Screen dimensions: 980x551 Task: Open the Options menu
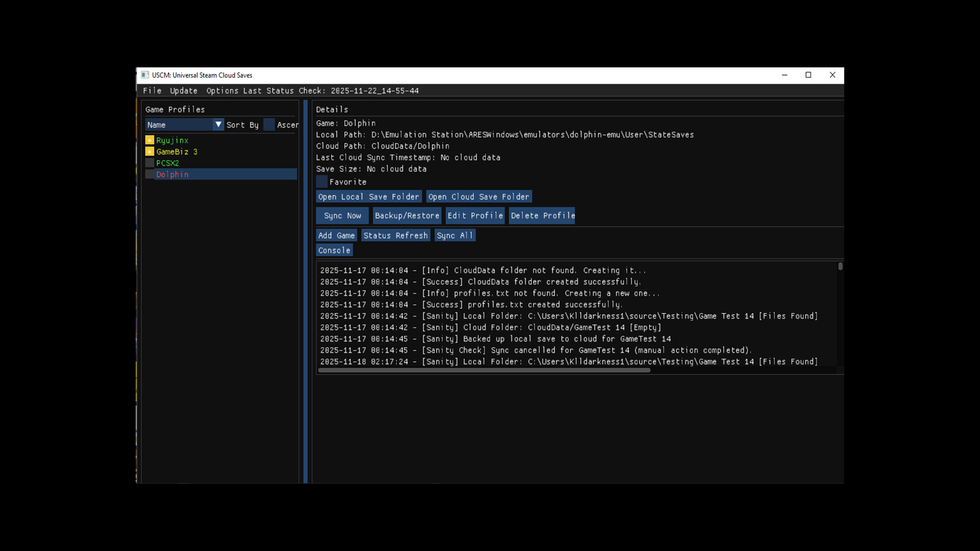coord(223,91)
